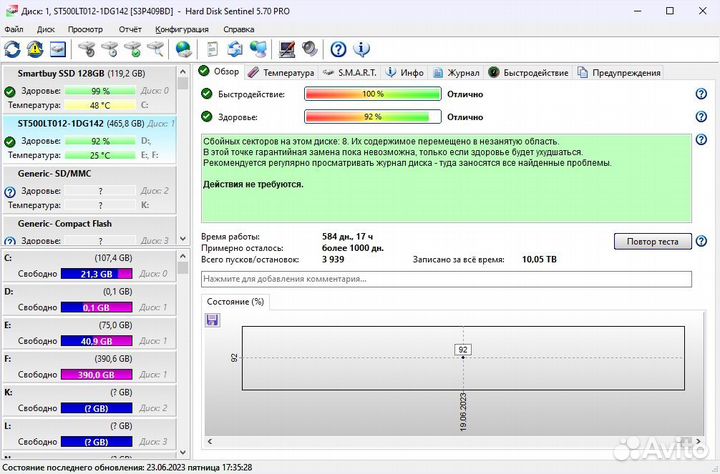The width and height of the screenshot is (720, 474).
Task: Click help icon next to Здоровье bar
Action: (x=701, y=117)
